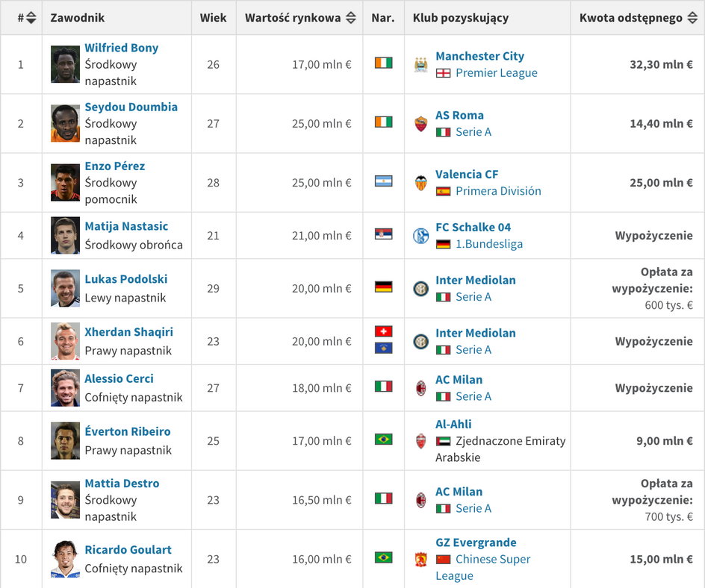
Task: Sort table by the # rank column arrows
Action: pyautogui.click(x=31, y=18)
